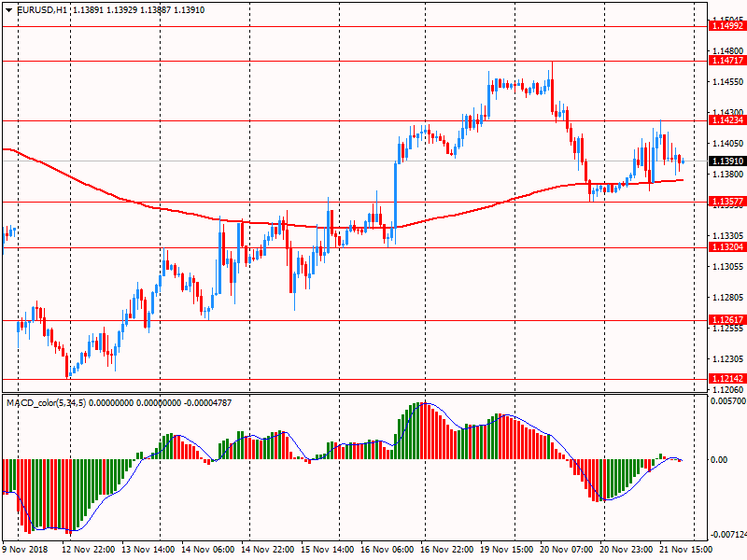747x560 pixels.
Task: Click the 9 Nov 2018 date label
Action: click(25, 549)
